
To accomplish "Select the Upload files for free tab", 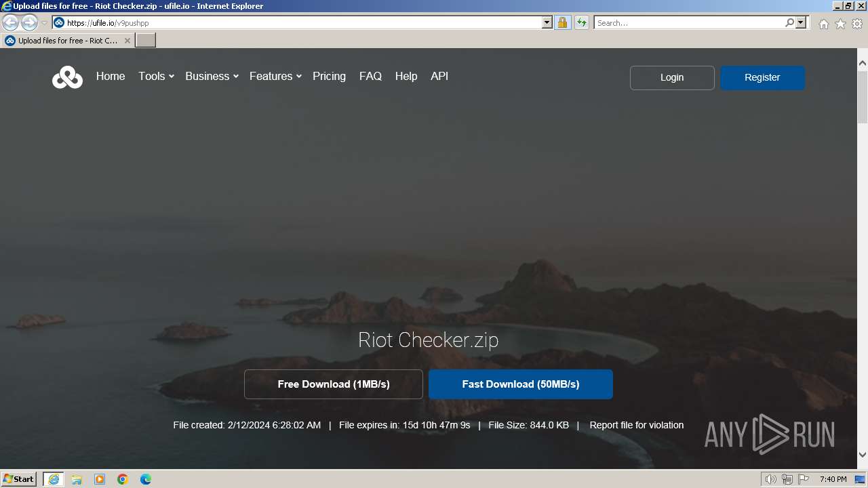I will pos(68,41).
